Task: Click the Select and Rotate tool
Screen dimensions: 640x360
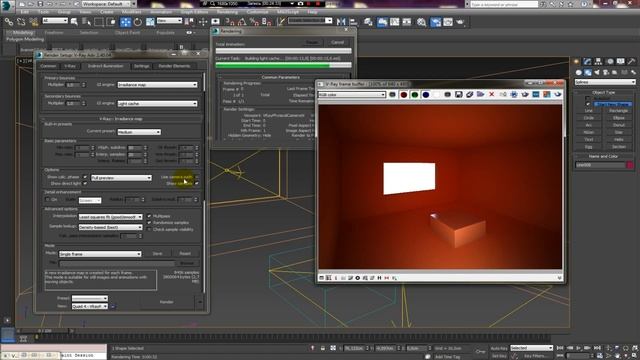Action: point(138,22)
